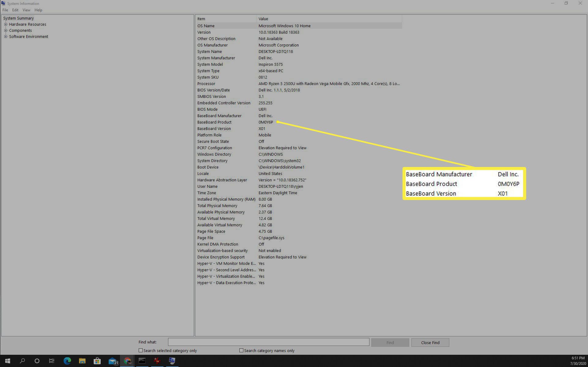Image resolution: width=588 pixels, height=367 pixels.
Task: Select System Information taskbar icon
Action: click(x=172, y=361)
